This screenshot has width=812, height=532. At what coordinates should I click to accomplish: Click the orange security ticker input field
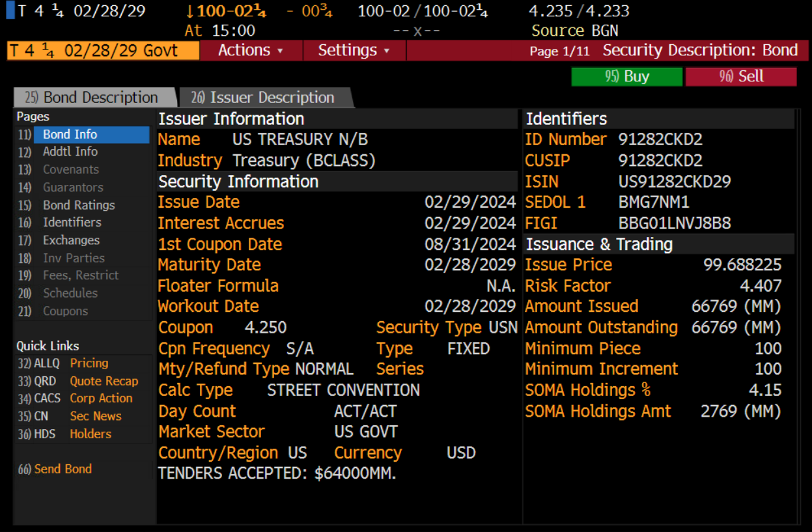tap(103, 51)
